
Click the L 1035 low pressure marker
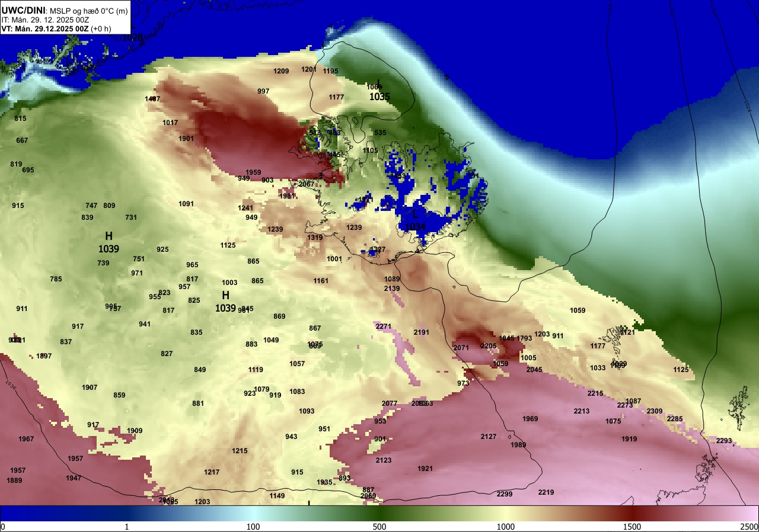[379, 90]
